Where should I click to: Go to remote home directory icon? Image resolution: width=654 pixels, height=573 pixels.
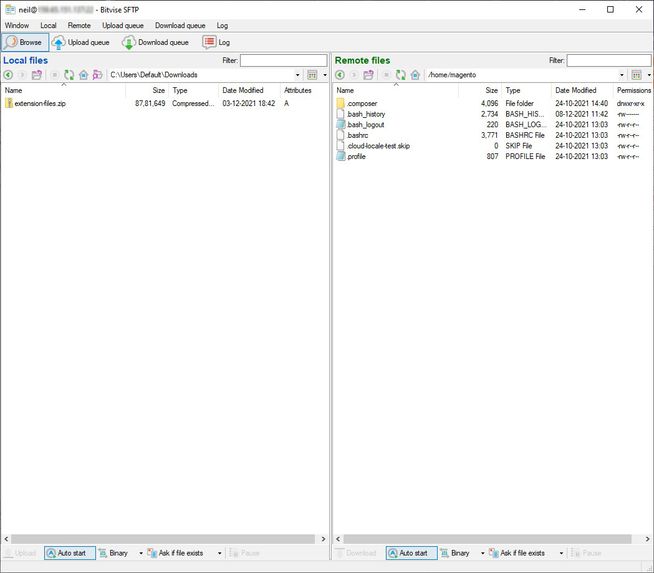pos(415,75)
